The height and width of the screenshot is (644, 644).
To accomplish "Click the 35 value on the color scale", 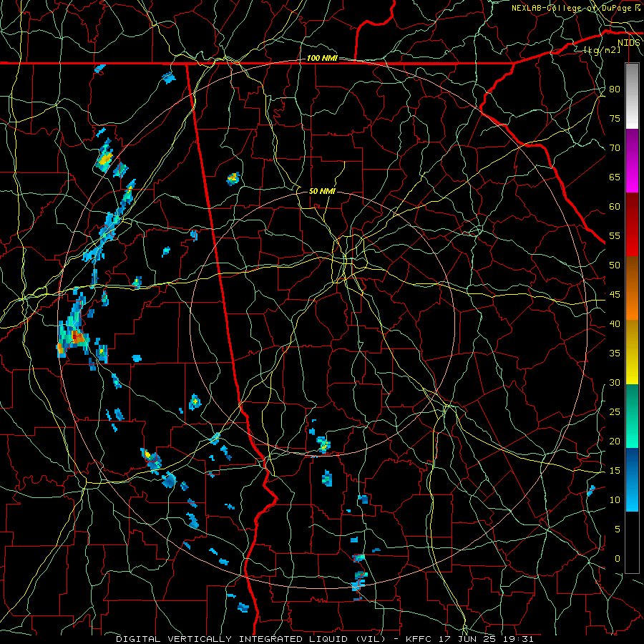I will point(615,353).
